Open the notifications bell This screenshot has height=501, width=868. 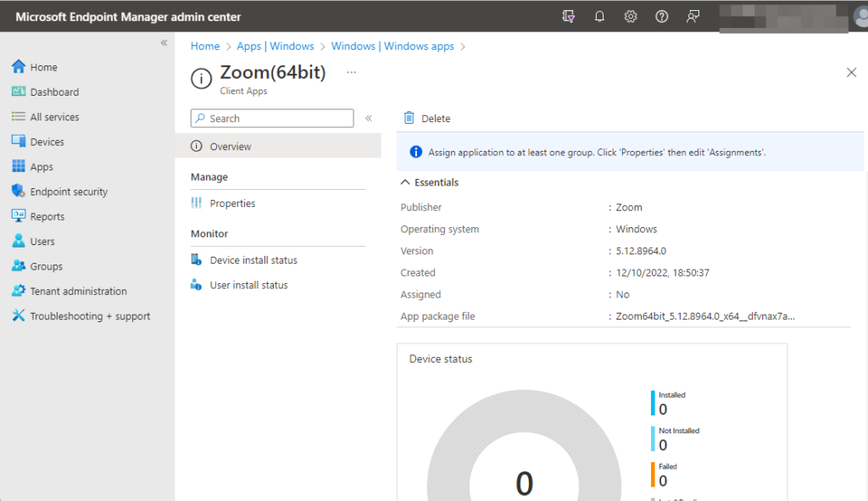coord(599,17)
